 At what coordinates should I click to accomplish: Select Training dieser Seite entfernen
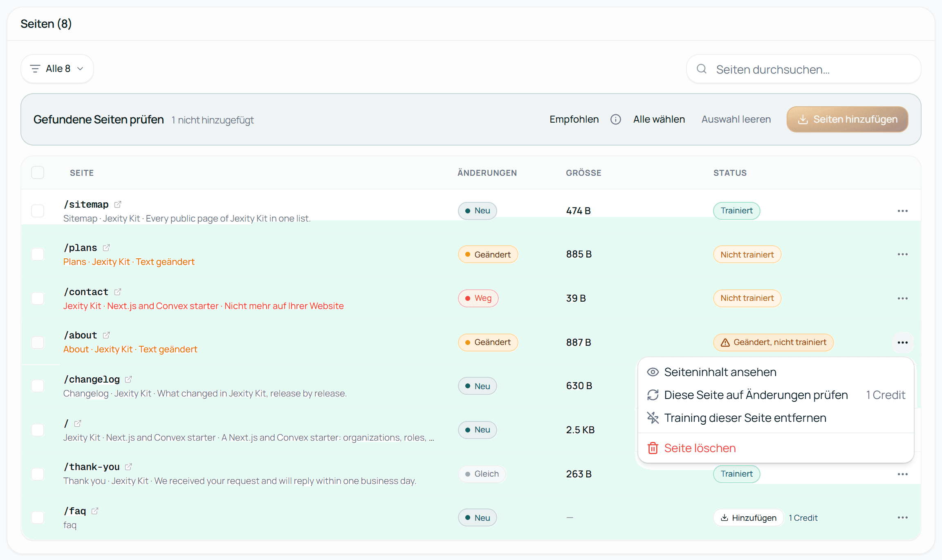pyautogui.click(x=776, y=418)
